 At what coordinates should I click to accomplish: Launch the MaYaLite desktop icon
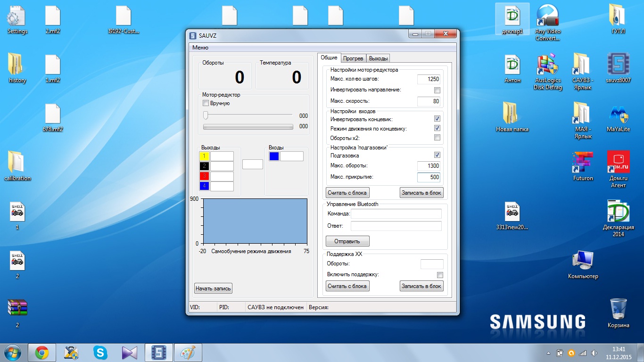pyautogui.click(x=618, y=118)
